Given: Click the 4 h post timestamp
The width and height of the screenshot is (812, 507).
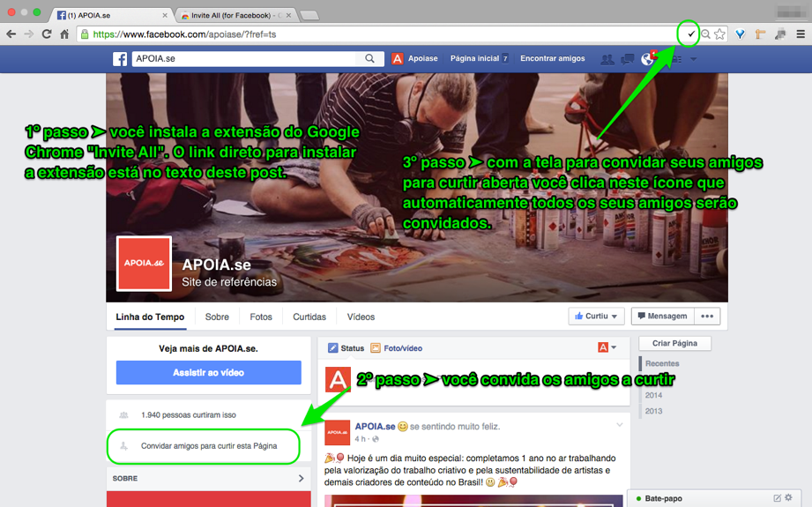Looking at the screenshot, I should pyautogui.click(x=360, y=439).
